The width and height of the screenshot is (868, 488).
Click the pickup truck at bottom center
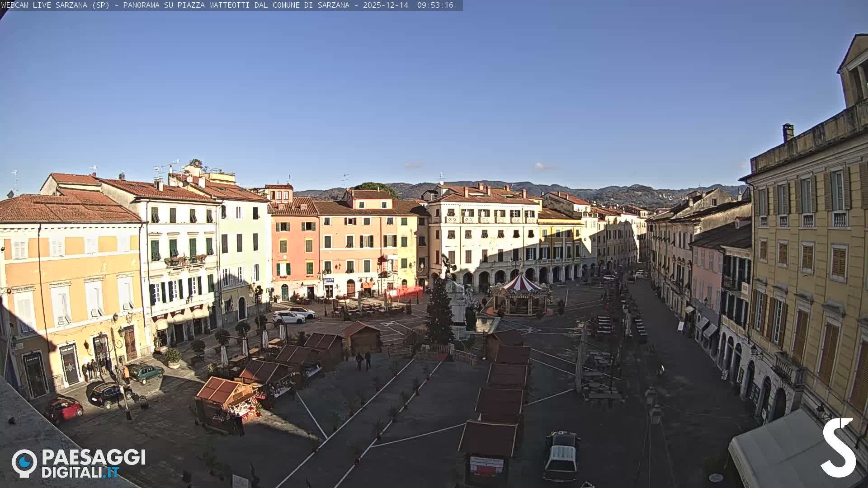[561, 456]
